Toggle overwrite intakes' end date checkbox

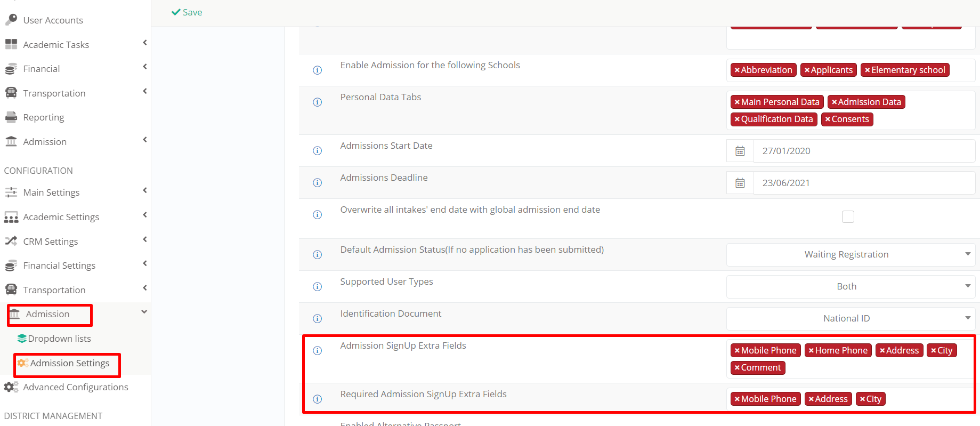click(x=848, y=216)
